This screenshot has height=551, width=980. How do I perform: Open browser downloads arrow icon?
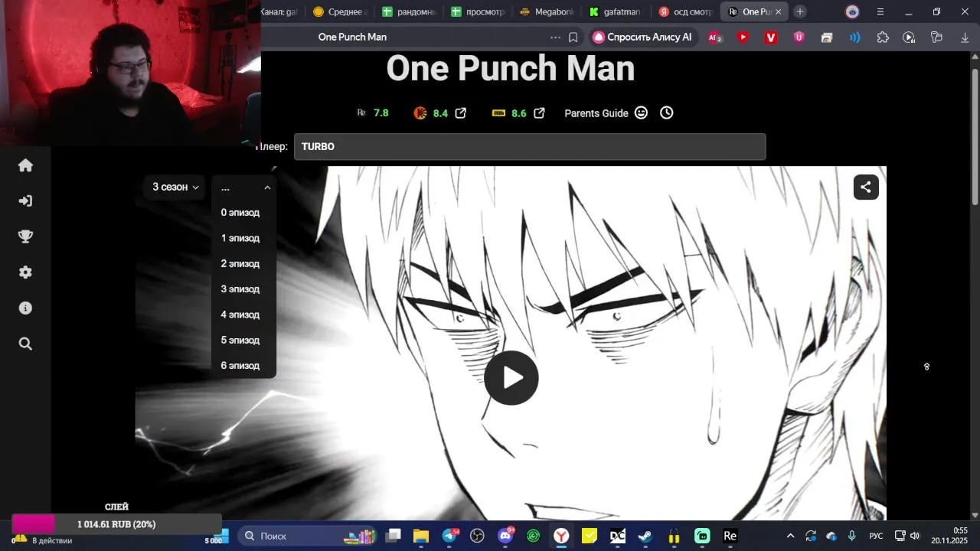965,37
